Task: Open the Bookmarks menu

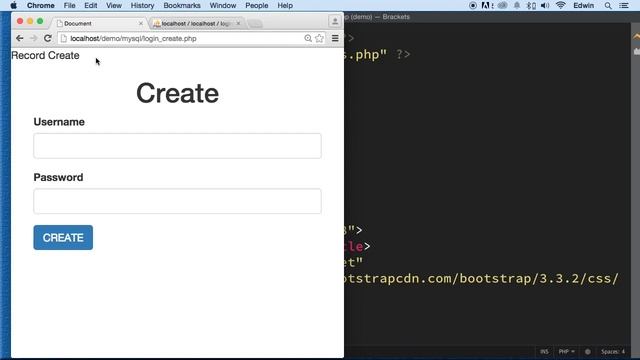Action: pos(182,5)
